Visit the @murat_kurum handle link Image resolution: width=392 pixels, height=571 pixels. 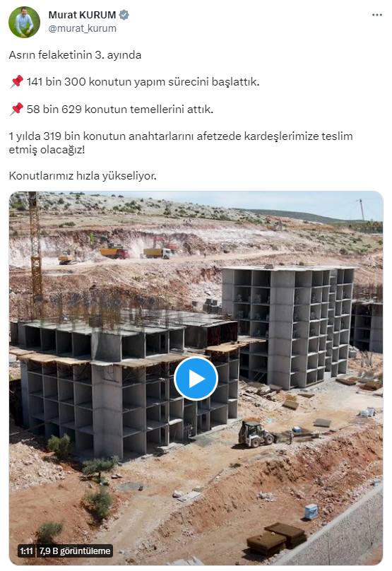[82, 28]
